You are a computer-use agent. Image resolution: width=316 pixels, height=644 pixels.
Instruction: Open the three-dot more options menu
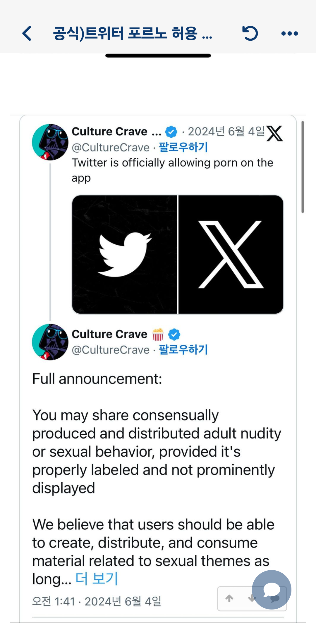(x=289, y=34)
